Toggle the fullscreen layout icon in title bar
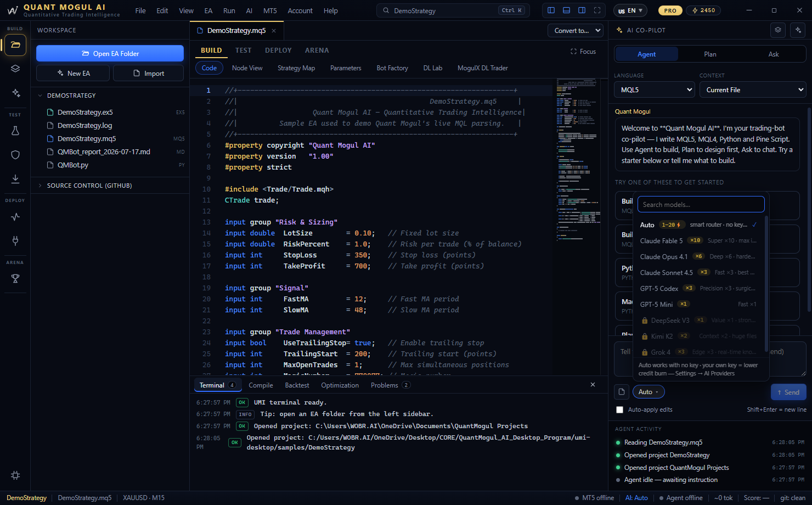 coord(597,10)
